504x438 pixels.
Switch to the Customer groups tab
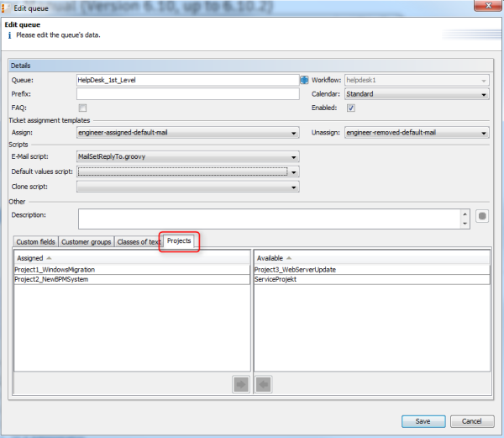point(87,242)
